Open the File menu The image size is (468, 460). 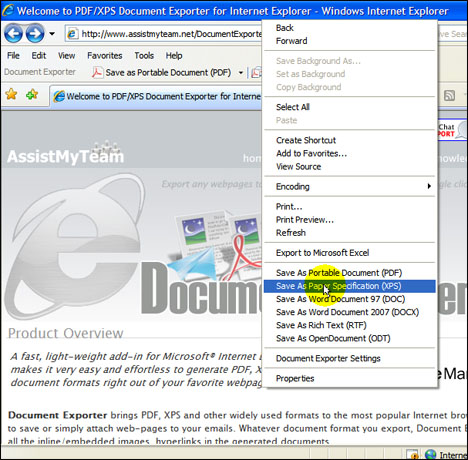pos(13,55)
